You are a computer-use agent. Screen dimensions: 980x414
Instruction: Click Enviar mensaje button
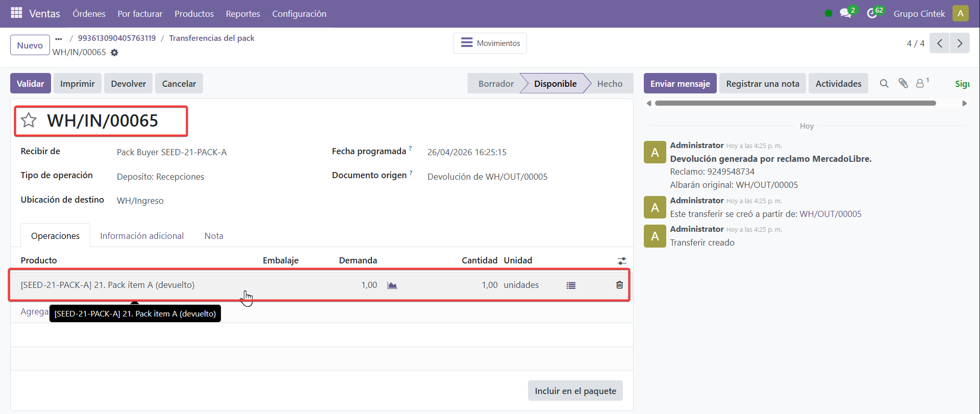pos(680,84)
